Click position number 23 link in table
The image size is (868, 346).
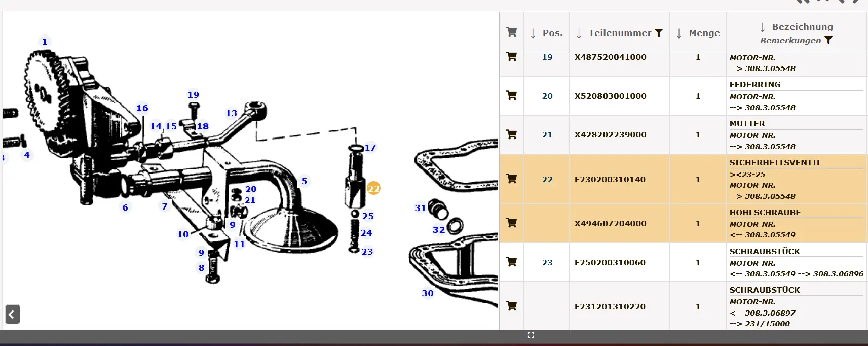tap(547, 262)
